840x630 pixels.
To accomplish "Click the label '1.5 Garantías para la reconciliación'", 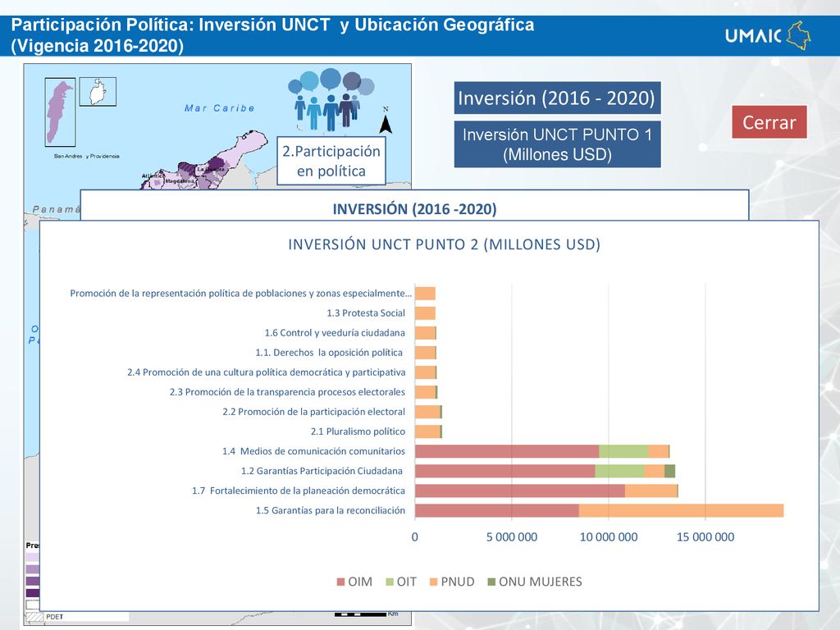I will [331, 510].
